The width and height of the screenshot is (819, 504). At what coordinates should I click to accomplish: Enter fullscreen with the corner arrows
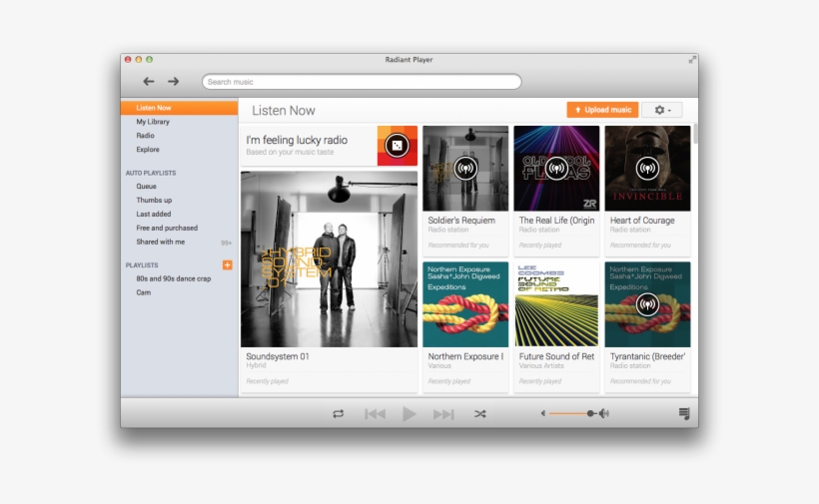692,60
